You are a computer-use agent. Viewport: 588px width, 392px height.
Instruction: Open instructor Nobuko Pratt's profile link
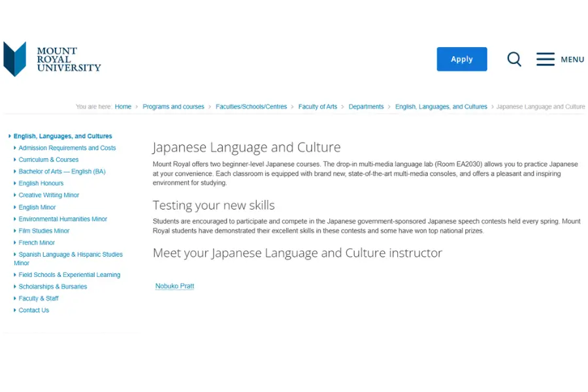click(x=174, y=286)
